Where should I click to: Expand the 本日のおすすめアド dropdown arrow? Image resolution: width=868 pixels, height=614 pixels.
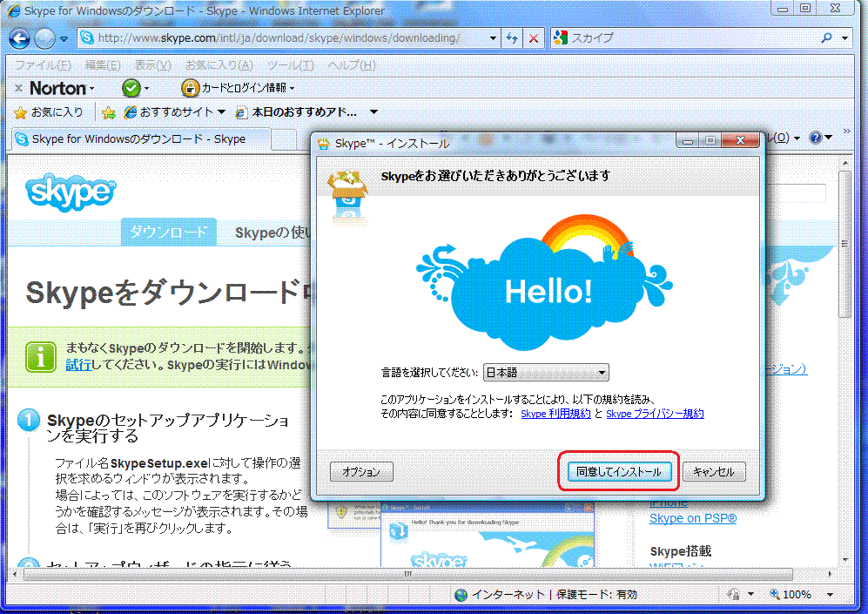pos(373,112)
